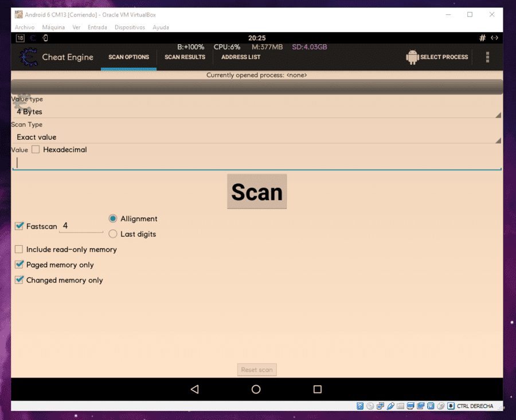Click the Cheat Engine notification icon in status bar
Screen dimensions: 516x420
click(x=33, y=38)
